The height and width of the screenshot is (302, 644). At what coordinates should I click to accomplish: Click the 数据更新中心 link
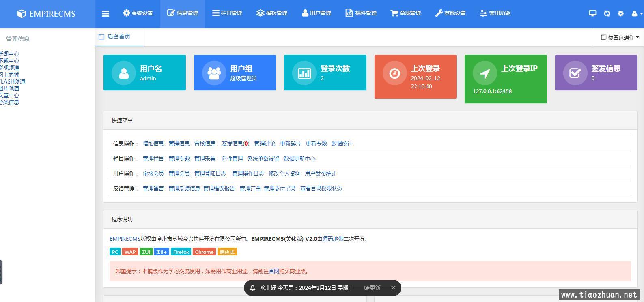[299, 158]
